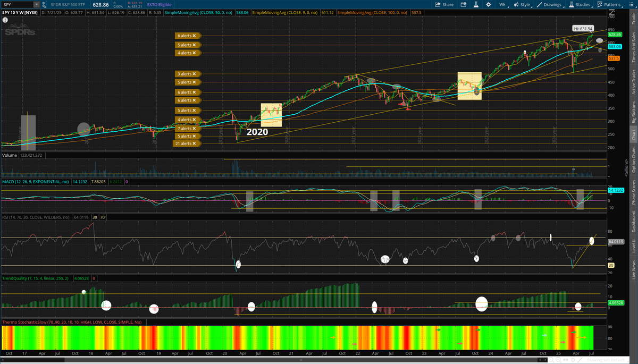Image resolution: width=638 pixels, height=364 pixels.
Task: Open the Times And Sales sidebar tab
Action: [633, 48]
